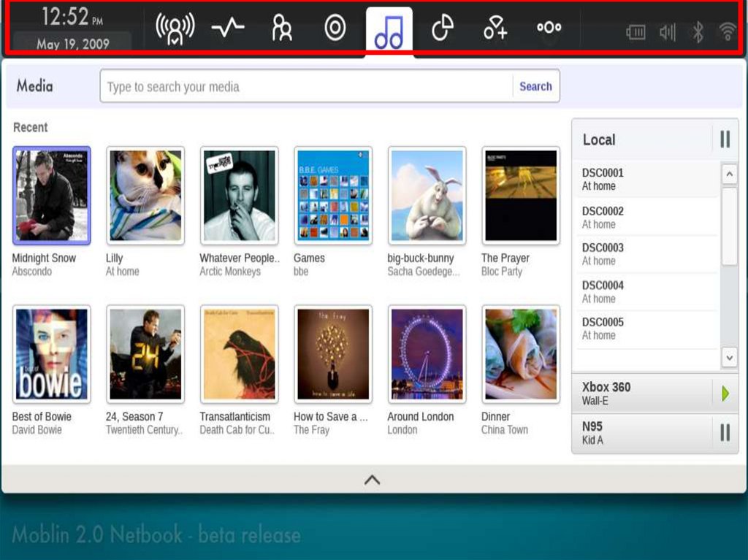
Task: Click the Bloc Party artist label
Action: coord(502,272)
